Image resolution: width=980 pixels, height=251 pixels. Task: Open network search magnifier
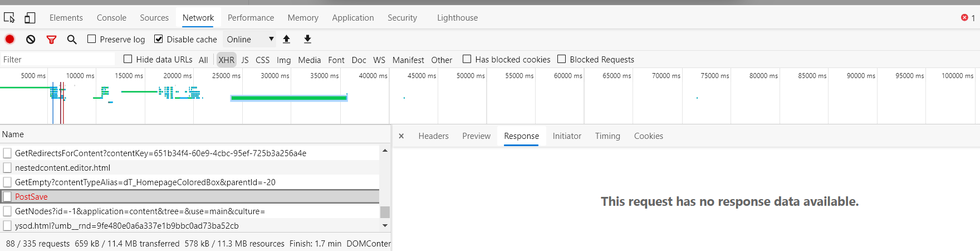[x=72, y=39]
